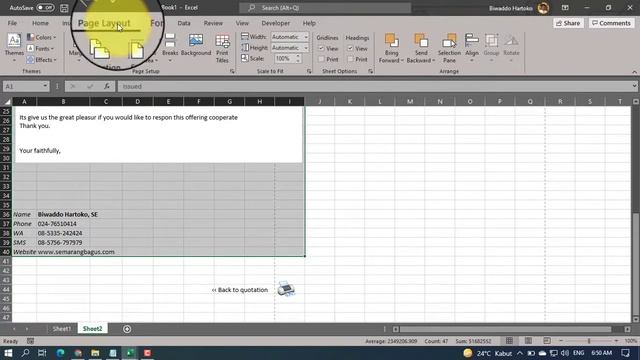Switch to Page Break Preview
Image resolution: width=640 pixels, height=360 pixels.
tap(547, 341)
